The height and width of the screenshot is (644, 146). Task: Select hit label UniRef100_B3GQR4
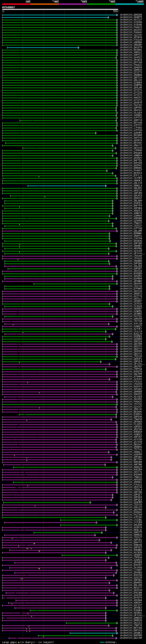(x=131, y=610)
